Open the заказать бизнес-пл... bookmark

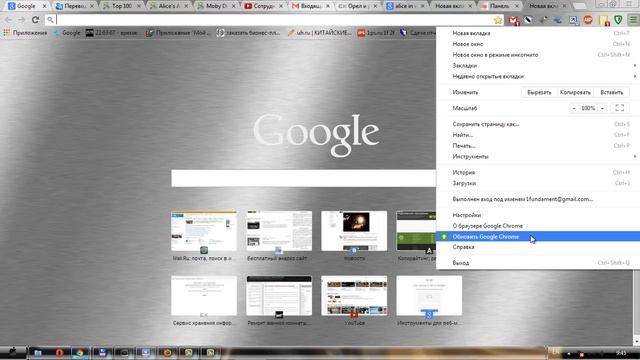coord(248,33)
